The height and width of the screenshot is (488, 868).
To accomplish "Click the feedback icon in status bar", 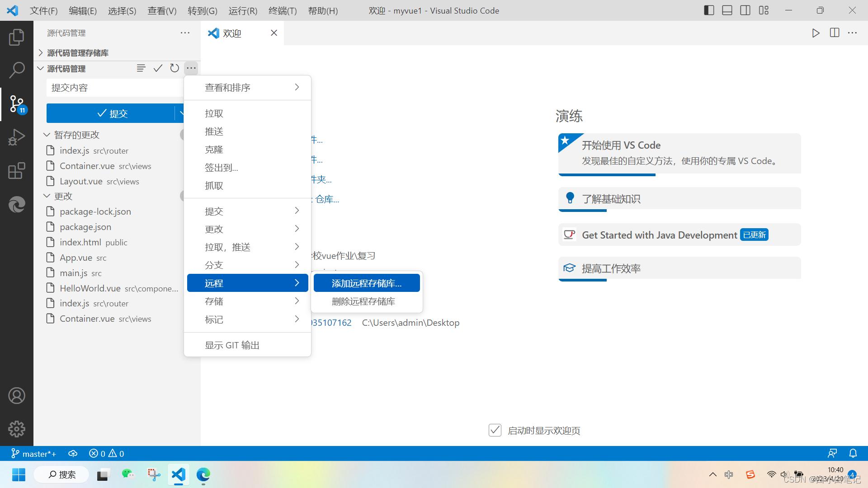I will (832, 454).
